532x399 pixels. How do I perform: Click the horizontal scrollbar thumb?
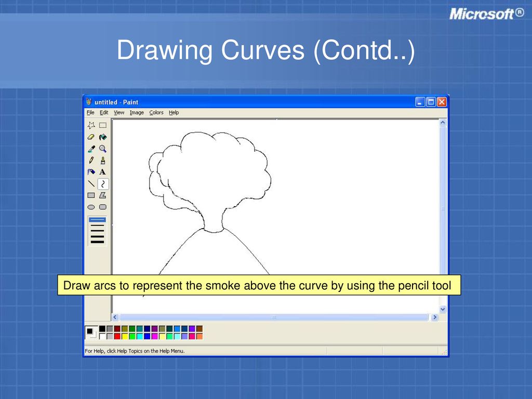(x=274, y=317)
